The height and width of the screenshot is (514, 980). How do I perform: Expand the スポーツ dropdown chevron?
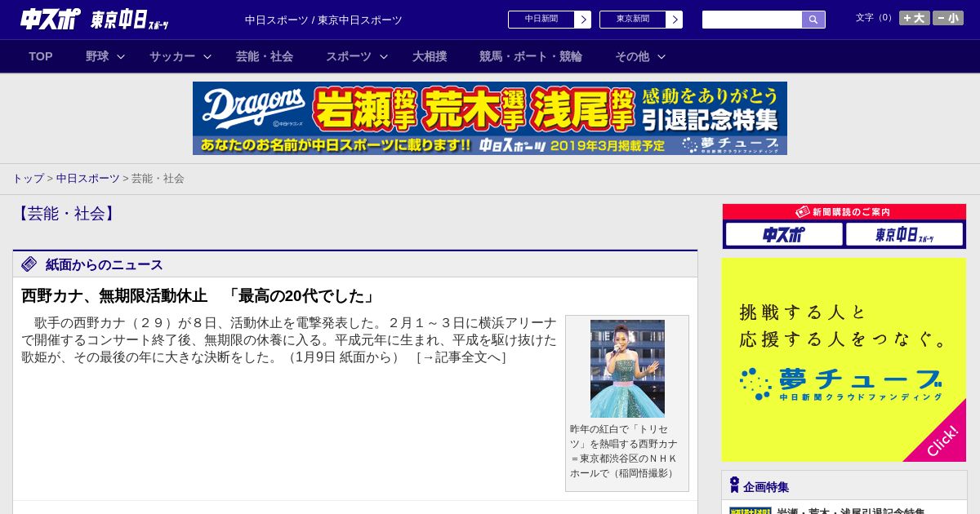point(384,56)
